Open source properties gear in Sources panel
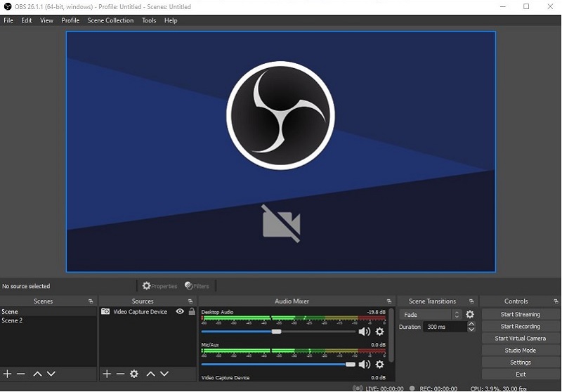Viewport: 562px width, 392px height. coord(134,374)
